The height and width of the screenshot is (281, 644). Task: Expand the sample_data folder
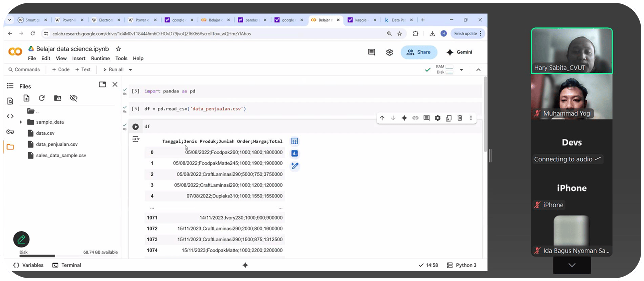pyautogui.click(x=21, y=122)
